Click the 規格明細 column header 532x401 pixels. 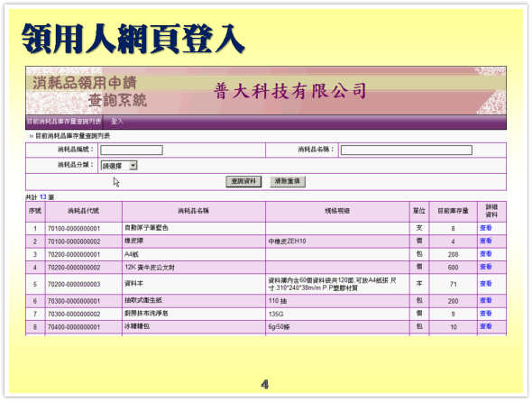coord(337,211)
